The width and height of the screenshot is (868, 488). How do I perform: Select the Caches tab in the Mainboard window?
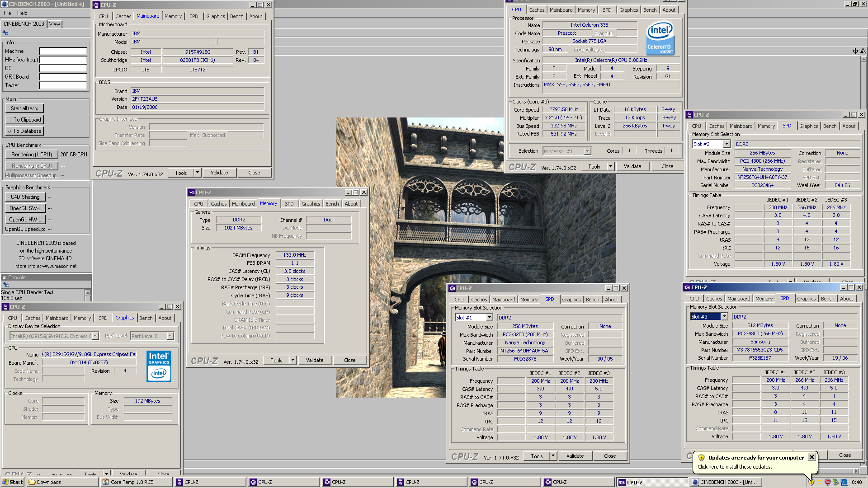click(123, 16)
